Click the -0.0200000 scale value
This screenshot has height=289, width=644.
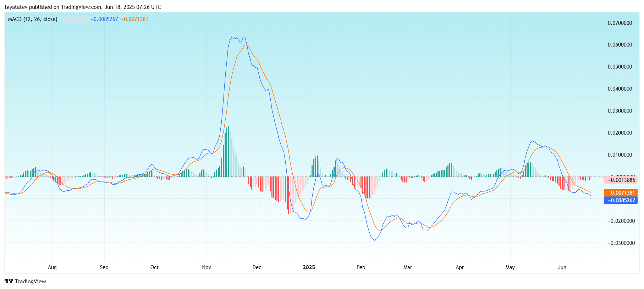tap(621, 221)
